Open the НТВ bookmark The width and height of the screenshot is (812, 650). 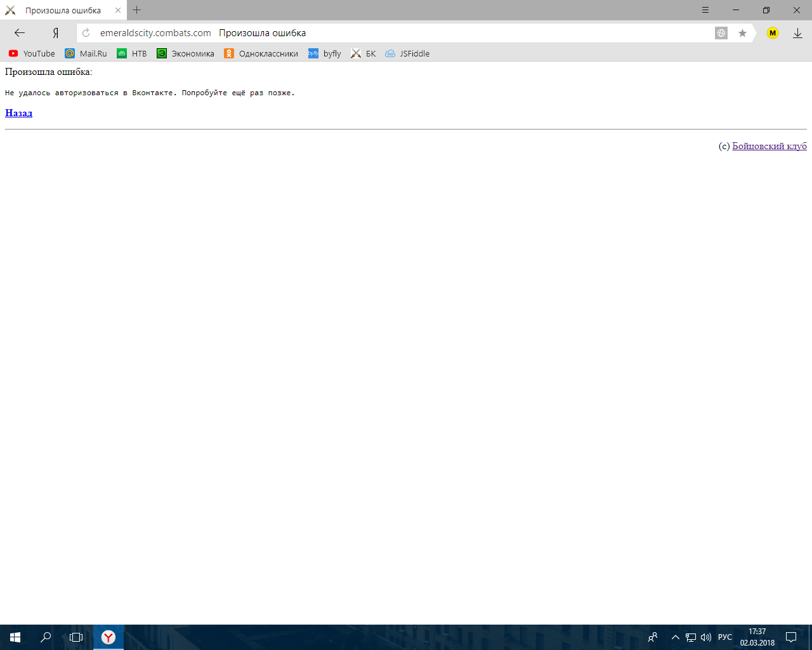pyautogui.click(x=132, y=53)
